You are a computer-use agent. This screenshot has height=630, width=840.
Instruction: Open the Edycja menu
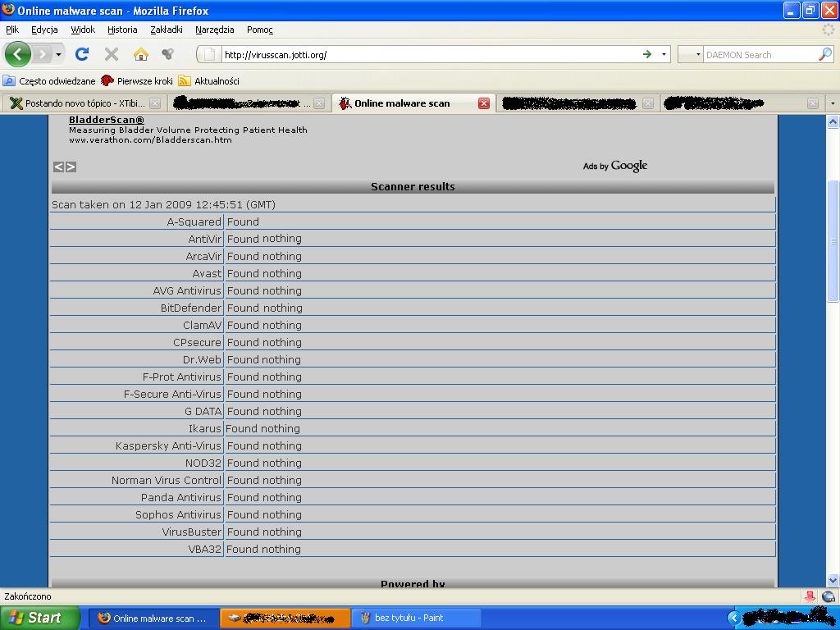(44, 30)
